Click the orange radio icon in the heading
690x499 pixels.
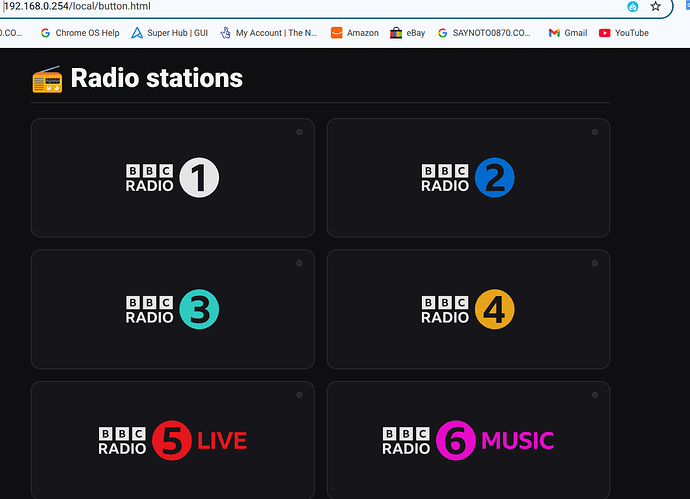[x=47, y=79]
